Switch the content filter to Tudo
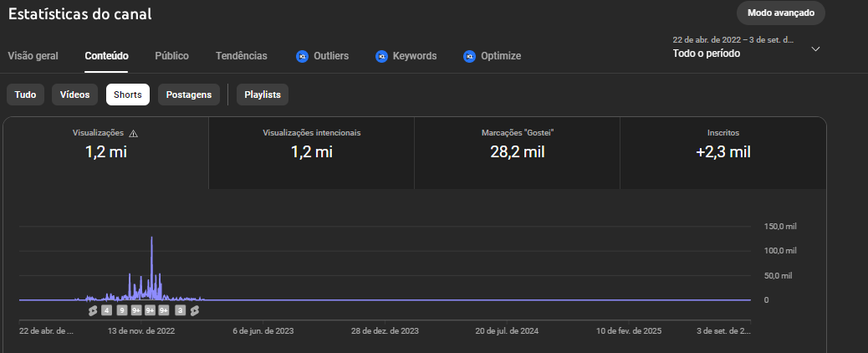 pos(25,95)
